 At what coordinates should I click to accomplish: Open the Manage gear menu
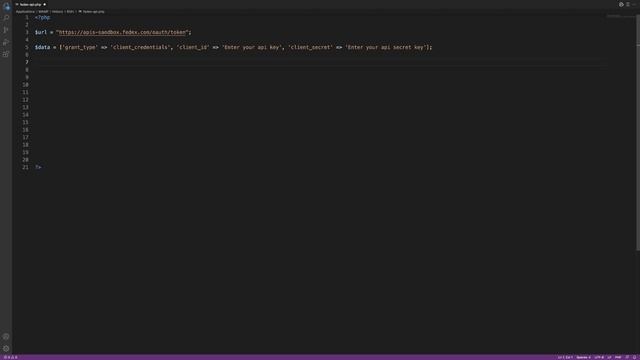6,349
